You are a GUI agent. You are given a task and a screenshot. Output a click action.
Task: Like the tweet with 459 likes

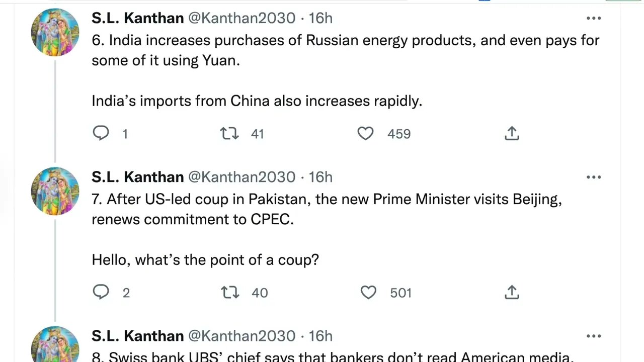[365, 133]
